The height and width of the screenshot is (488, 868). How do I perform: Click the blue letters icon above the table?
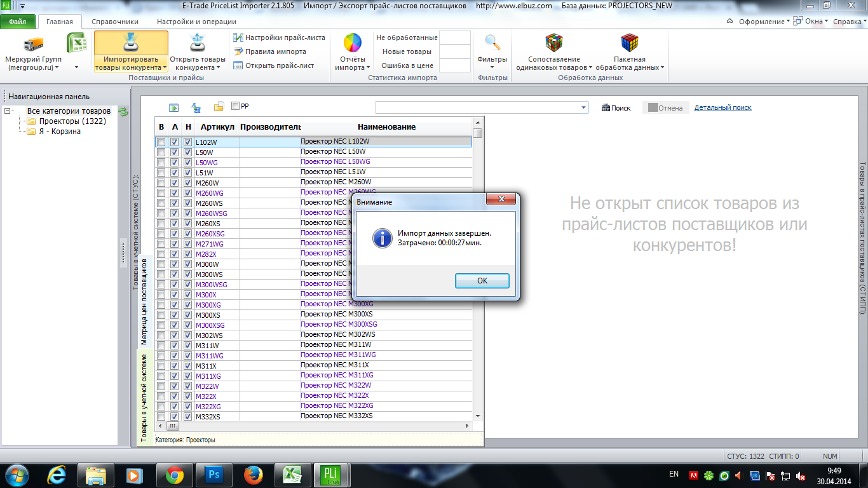coord(196,107)
